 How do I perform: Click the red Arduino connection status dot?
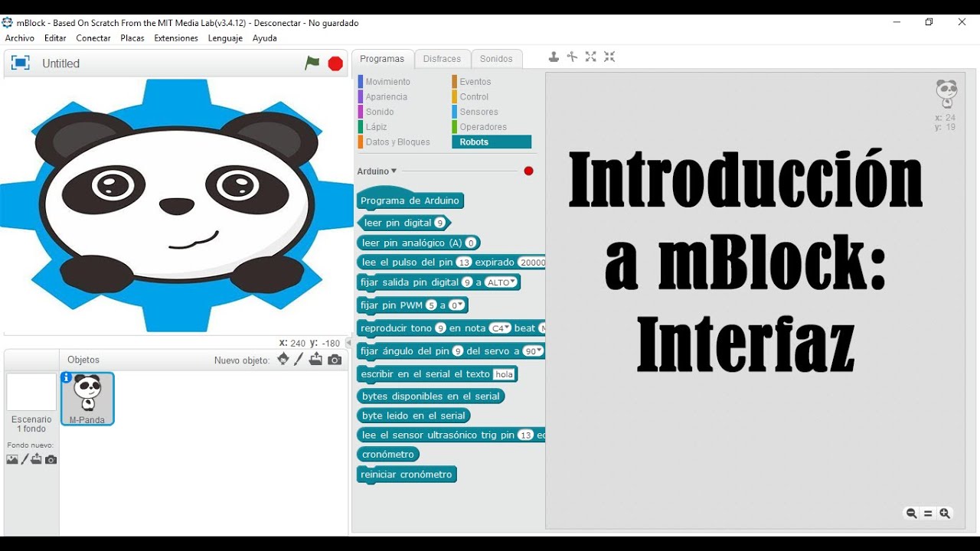(528, 171)
